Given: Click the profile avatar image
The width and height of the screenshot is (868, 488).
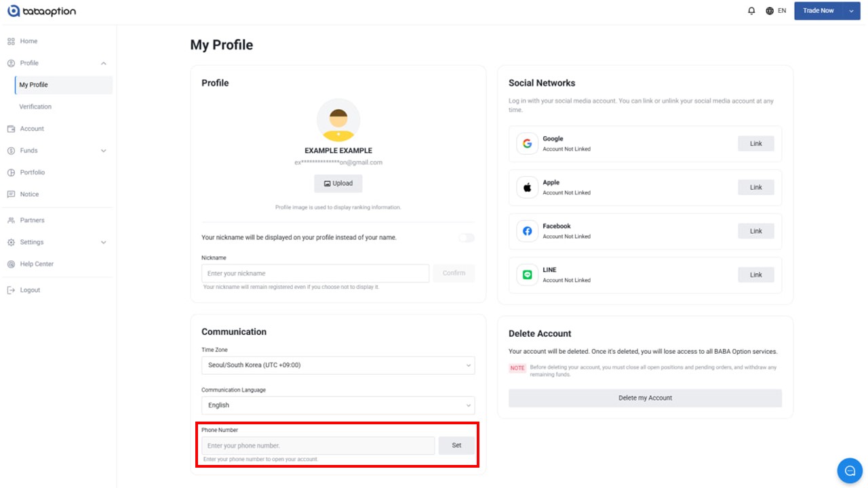Looking at the screenshot, I should 338,120.
